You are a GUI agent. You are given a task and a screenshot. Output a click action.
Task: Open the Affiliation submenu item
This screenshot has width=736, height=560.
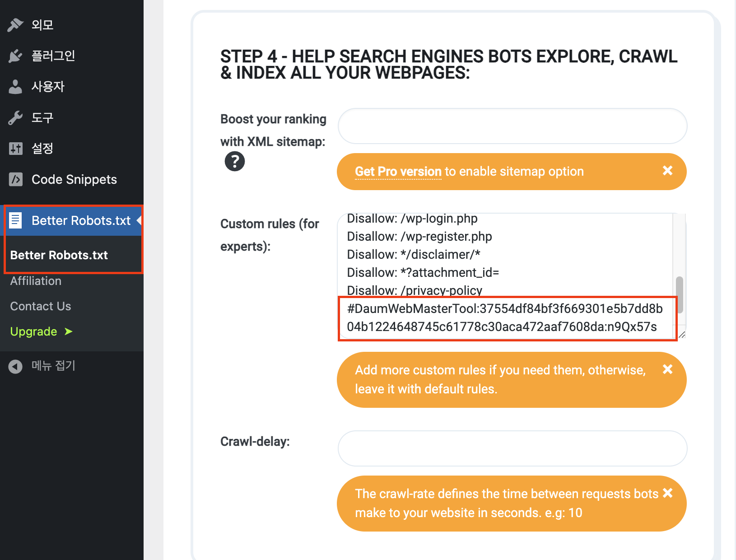pyautogui.click(x=36, y=281)
